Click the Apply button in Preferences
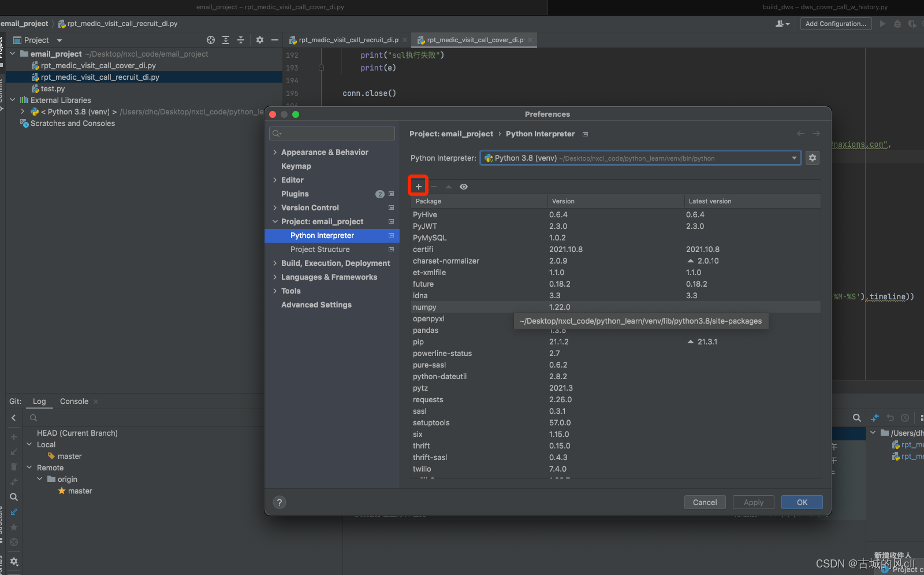The image size is (924, 575). pos(754,502)
